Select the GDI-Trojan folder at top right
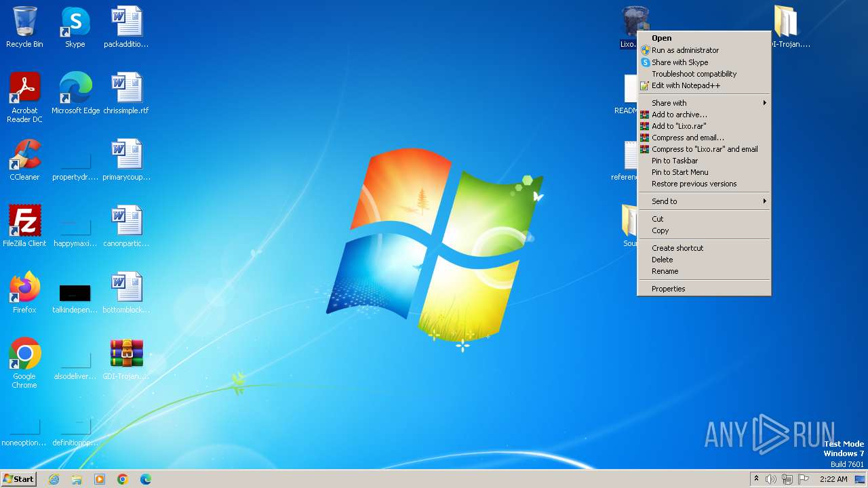 click(787, 28)
